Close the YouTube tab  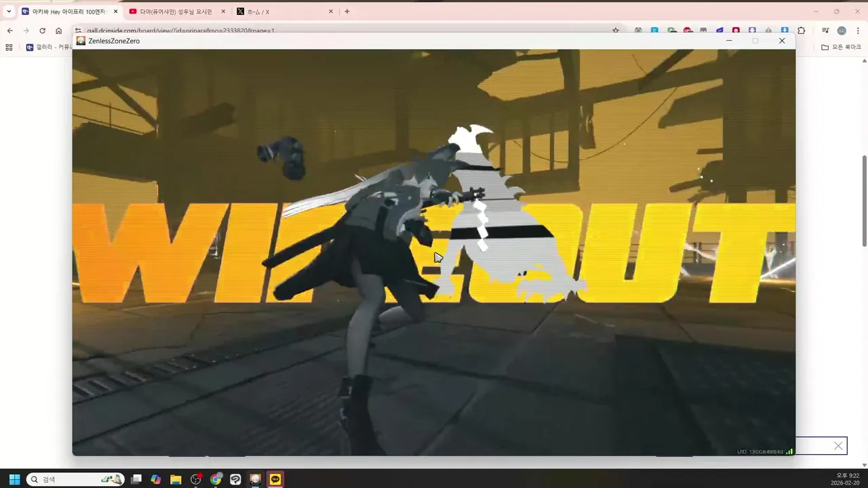tap(223, 12)
